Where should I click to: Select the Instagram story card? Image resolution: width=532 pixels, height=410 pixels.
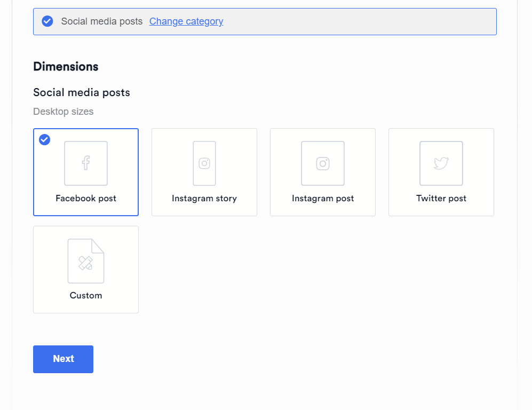(204, 172)
